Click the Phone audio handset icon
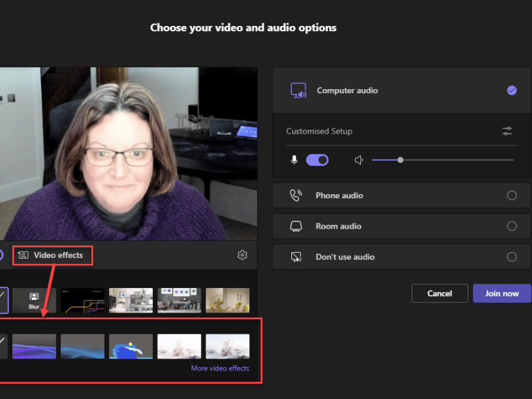532x399 pixels. tap(295, 196)
